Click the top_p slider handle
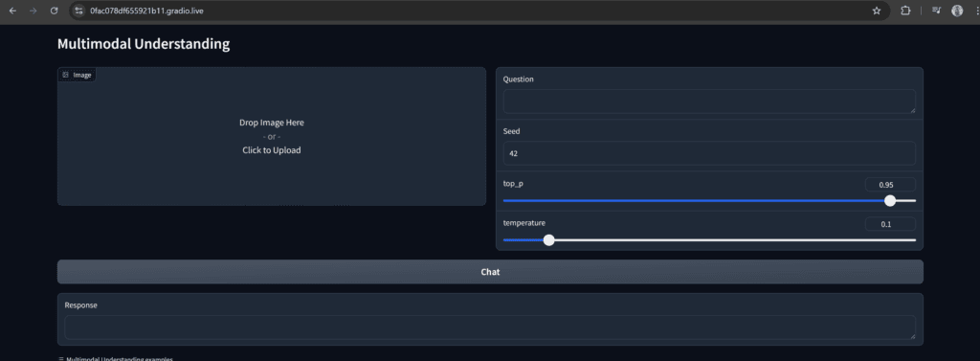980x361 pixels. (x=890, y=201)
